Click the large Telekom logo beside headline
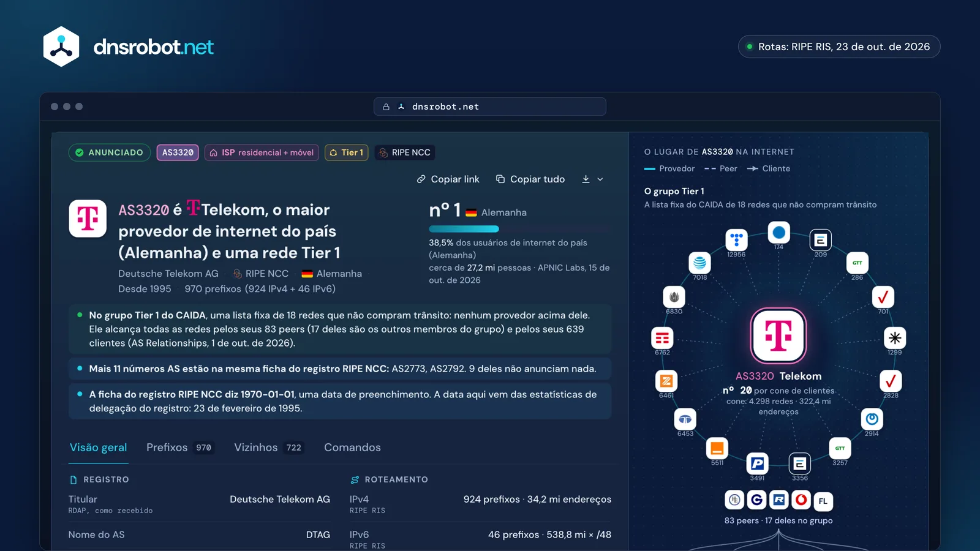 pyautogui.click(x=88, y=219)
